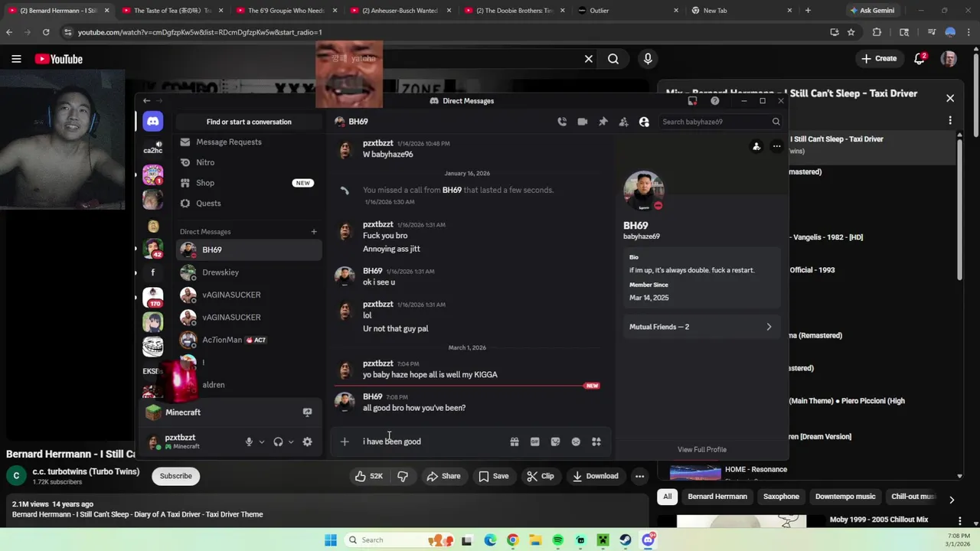Open Spotify from the taskbar
The width and height of the screenshot is (980, 551).
coord(558,540)
